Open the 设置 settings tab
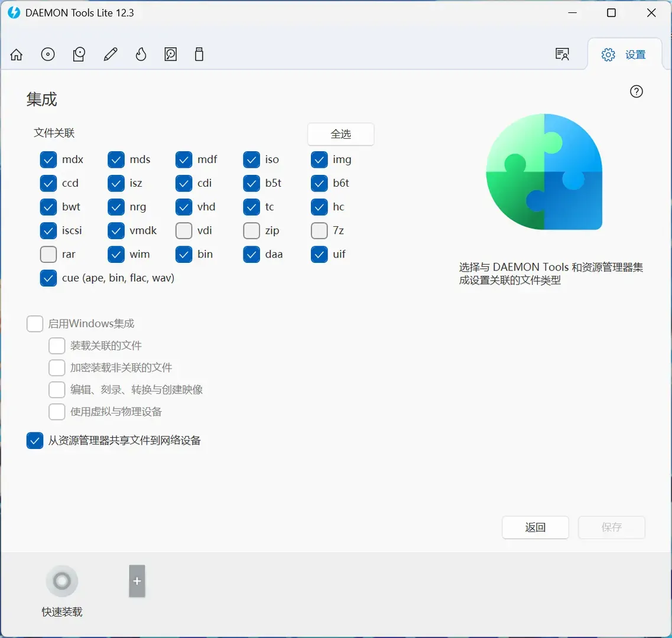The height and width of the screenshot is (638, 672). [x=624, y=54]
